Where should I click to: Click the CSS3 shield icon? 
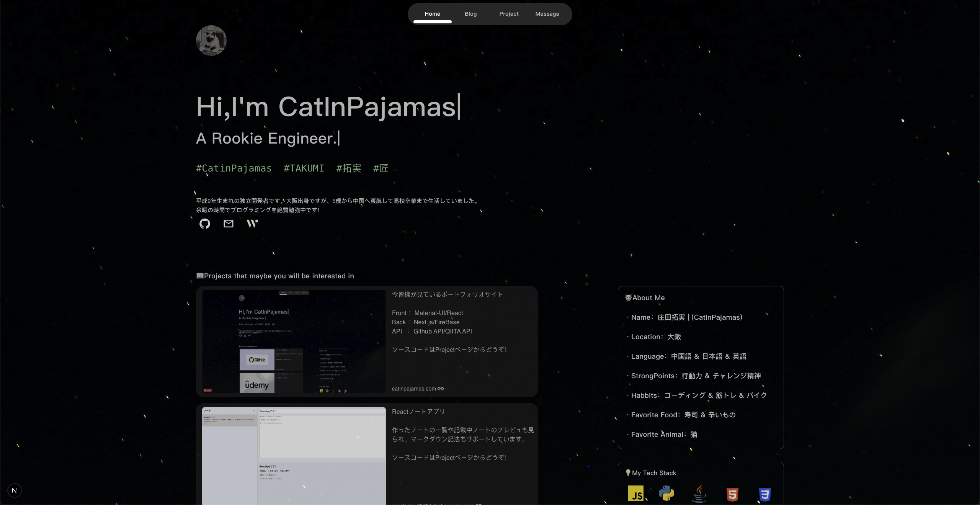tap(765, 494)
